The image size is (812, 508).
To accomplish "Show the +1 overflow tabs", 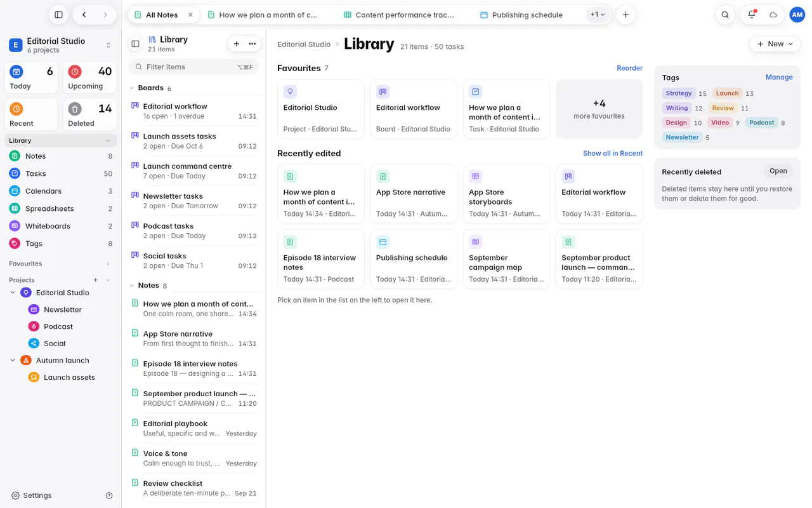I will point(598,15).
